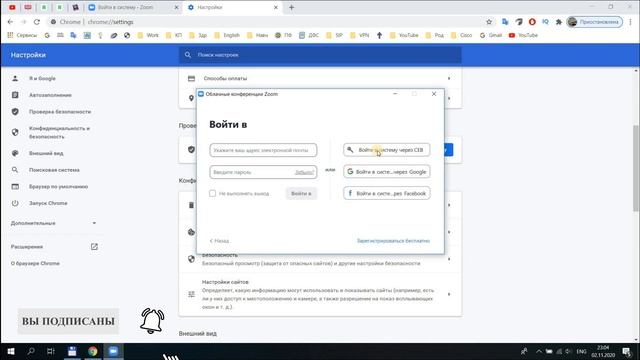Open the Поисковая система section
This screenshot has height=360, width=640.
click(x=54, y=170)
